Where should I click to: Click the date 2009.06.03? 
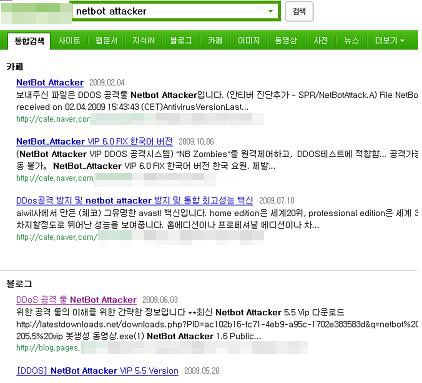[160, 300]
